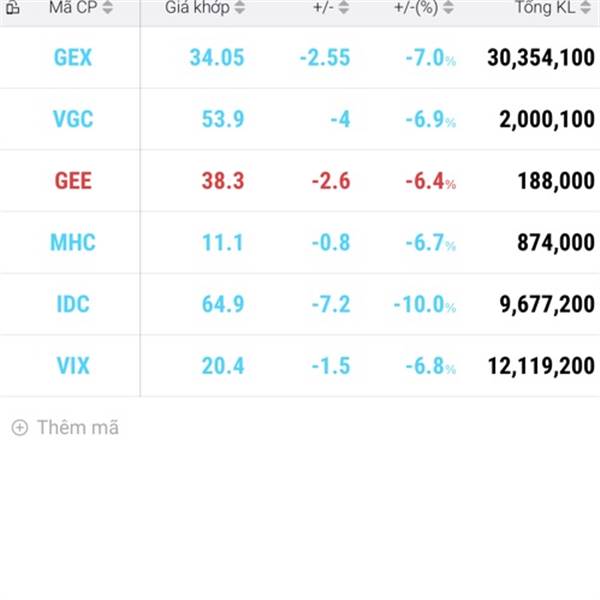Click VIX total volume 12,119,200
The width and height of the screenshot is (600, 600).
point(541,366)
